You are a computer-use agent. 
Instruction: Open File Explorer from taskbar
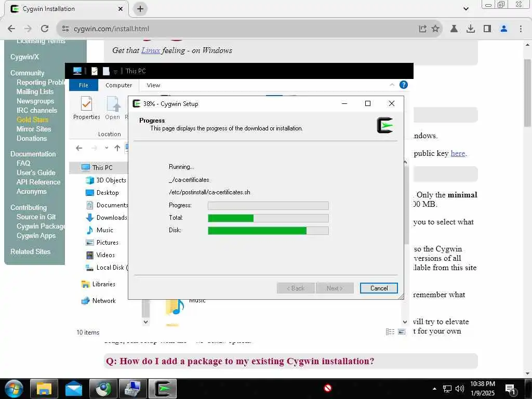44,389
